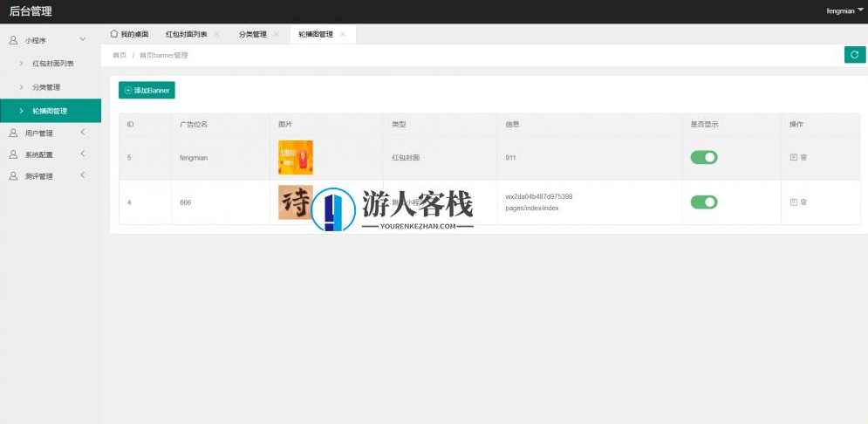868x424 pixels.
Task: Click the edit icon in the fengmian row
Action: 793,157
